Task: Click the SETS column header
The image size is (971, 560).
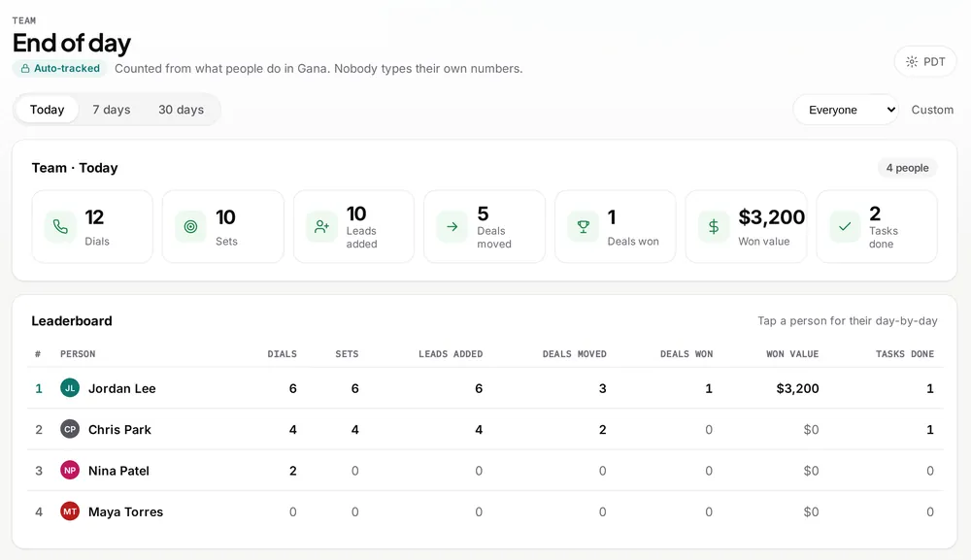Action: pos(347,354)
